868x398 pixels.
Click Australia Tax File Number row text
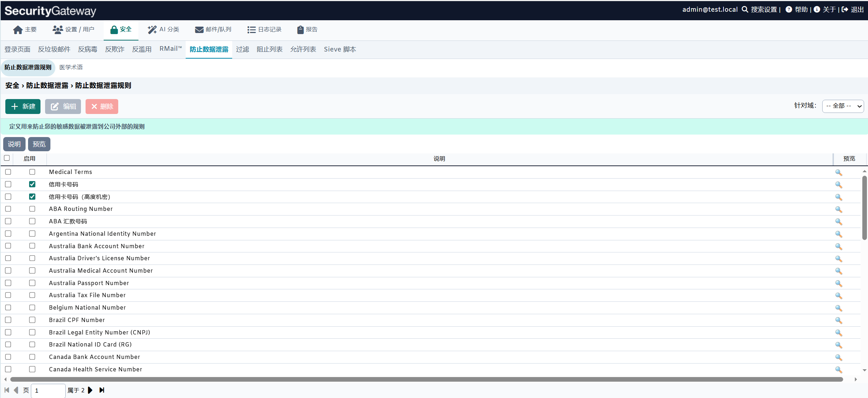(x=87, y=295)
